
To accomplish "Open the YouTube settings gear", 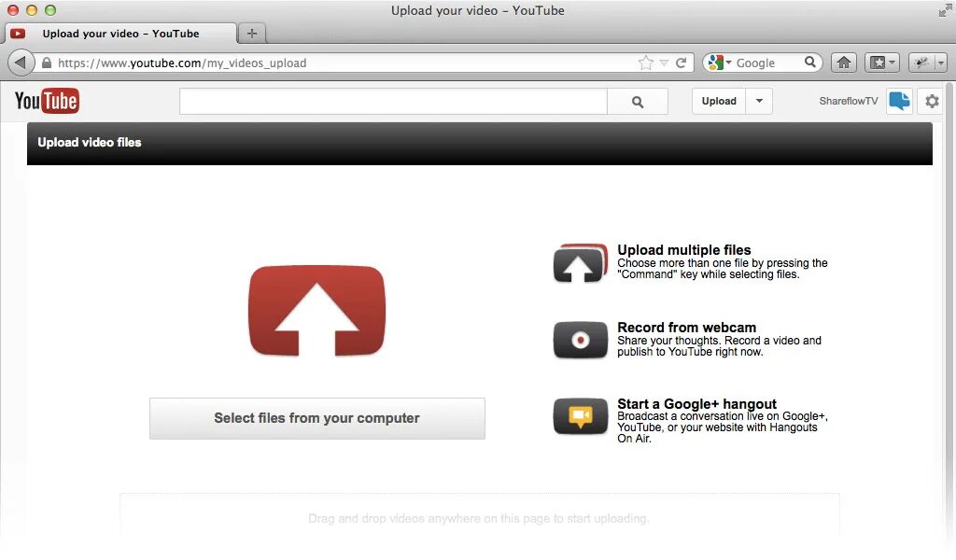I will 932,101.
